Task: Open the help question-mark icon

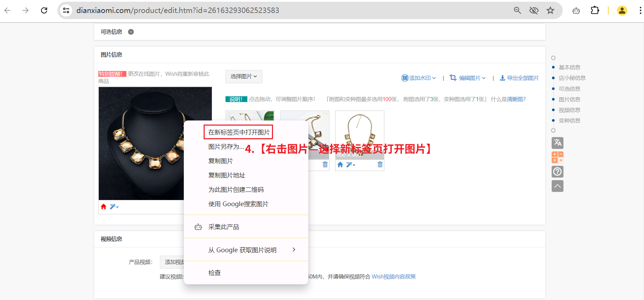Action: [558, 172]
